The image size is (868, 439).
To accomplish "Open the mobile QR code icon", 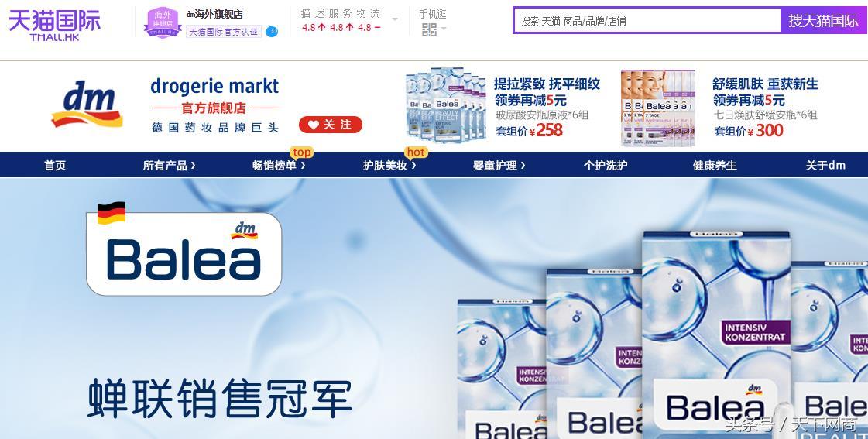I will pos(429,30).
